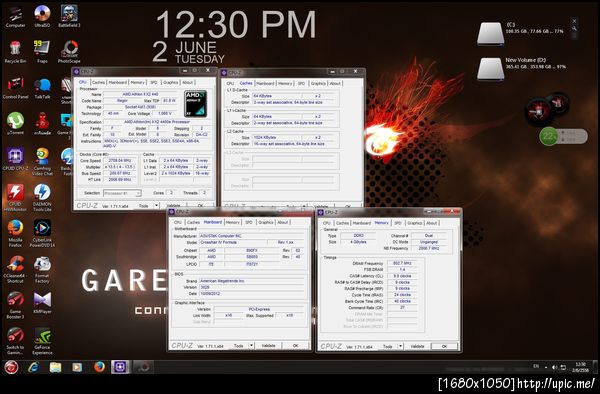Select the TalkTalk desktop icon
This screenshot has width=600, height=394.
[42, 88]
